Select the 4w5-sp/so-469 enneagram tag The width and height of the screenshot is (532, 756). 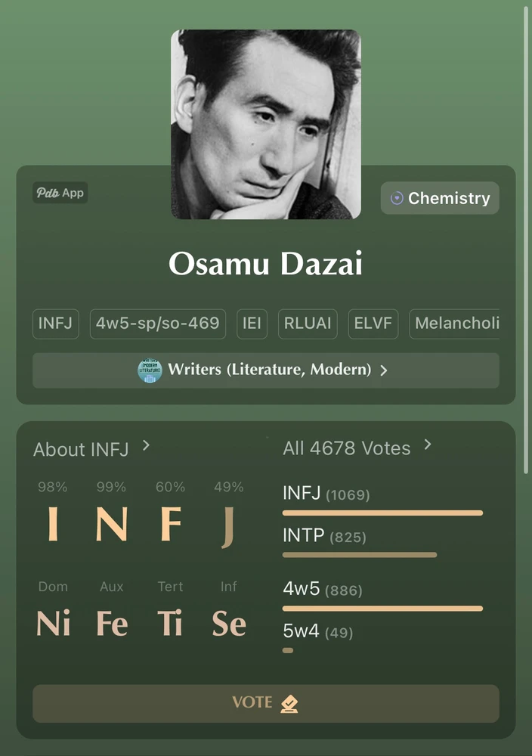click(158, 324)
